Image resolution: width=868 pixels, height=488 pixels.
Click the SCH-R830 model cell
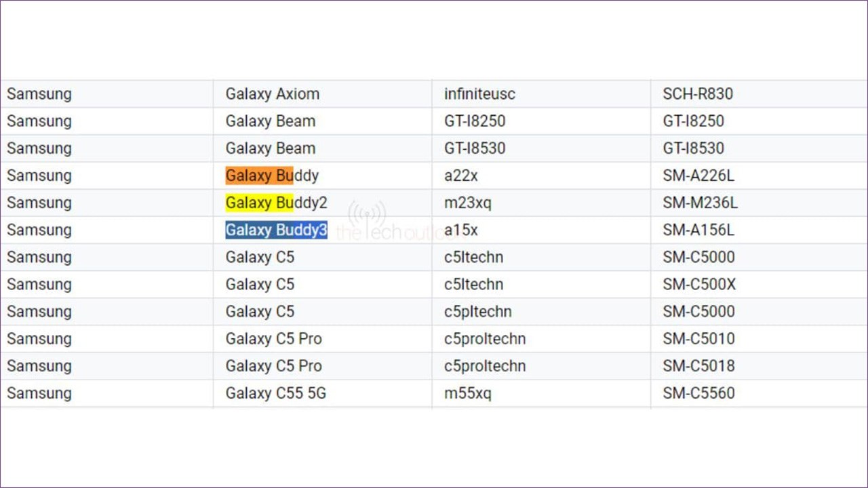[x=698, y=94]
